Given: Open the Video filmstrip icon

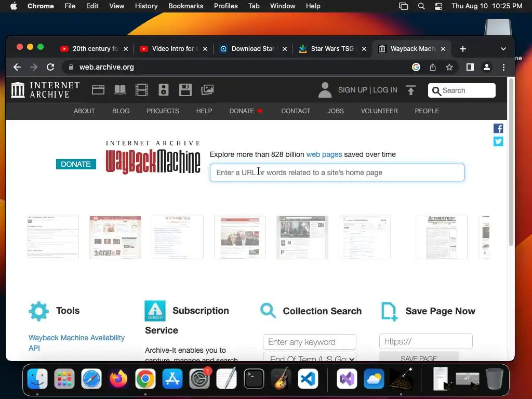Looking at the screenshot, I should [142, 90].
